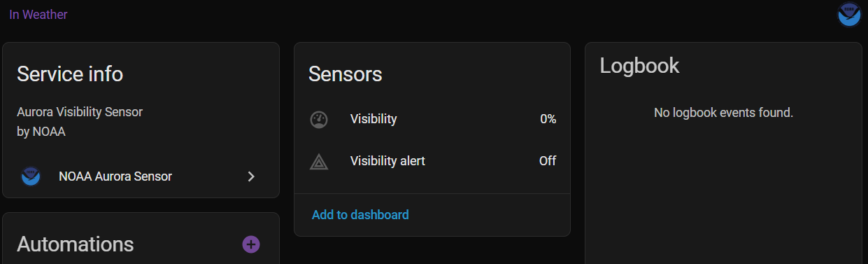Click the NOAA logo in top-right corner
The width and height of the screenshot is (868, 264).
coord(849,15)
